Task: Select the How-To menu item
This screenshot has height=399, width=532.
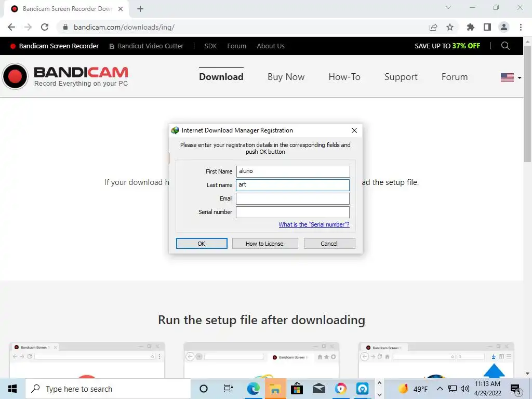Action: 344,77
